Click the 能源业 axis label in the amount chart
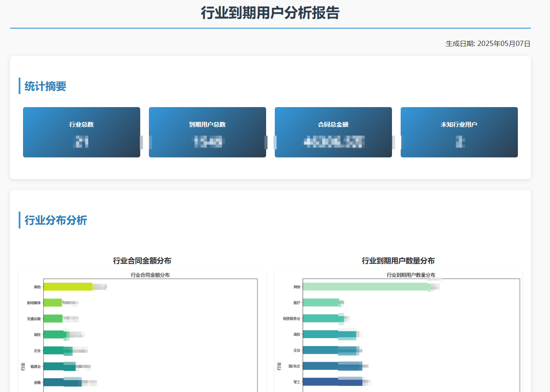This screenshot has height=392, width=550. (35, 366)
